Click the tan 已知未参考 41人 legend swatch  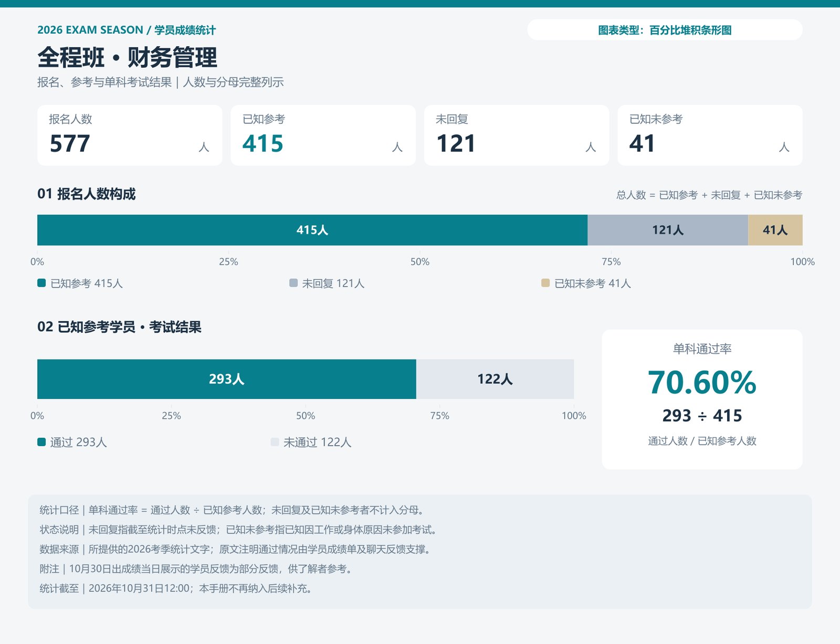[545, 283]
